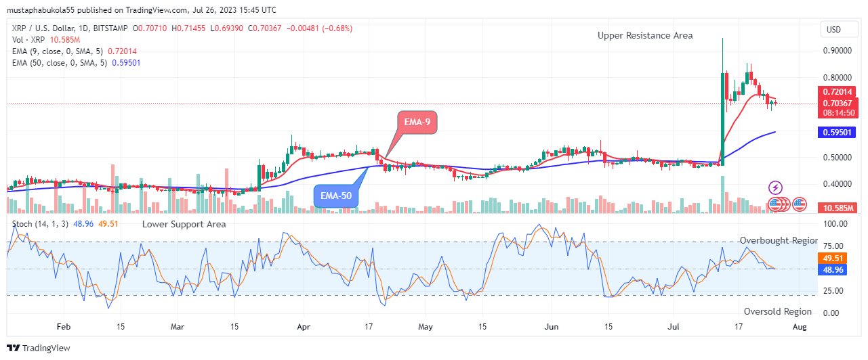Click the 'XRP / U.S. Dollar, 1D, BITSTAMP' title
Image resolution: width=868 pixels, height=360 pixels.
(x=69, y=28)
